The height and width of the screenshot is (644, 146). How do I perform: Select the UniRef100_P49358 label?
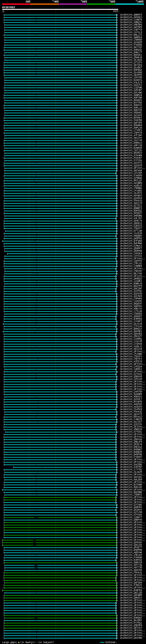click(131, 120)
